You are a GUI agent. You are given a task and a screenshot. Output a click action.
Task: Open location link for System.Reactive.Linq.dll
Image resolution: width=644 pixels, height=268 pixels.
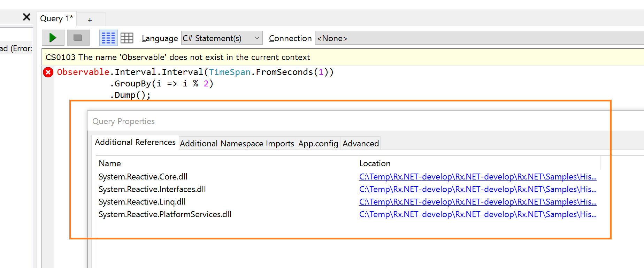[x=477, y=202]
